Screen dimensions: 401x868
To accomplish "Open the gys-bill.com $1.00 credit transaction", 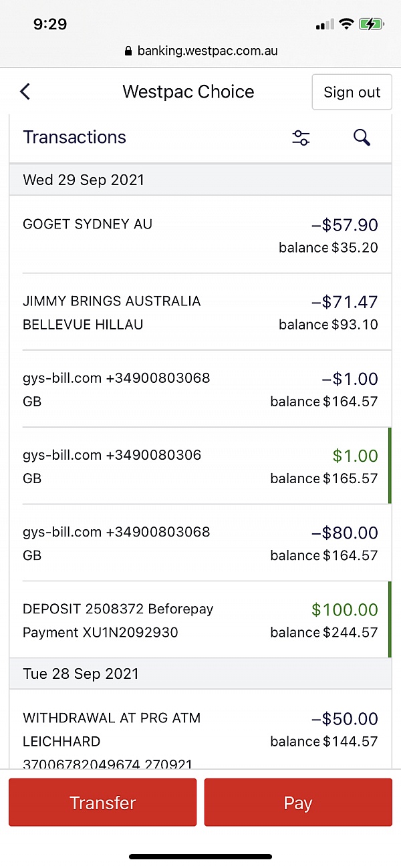I will tap(200, 466).
